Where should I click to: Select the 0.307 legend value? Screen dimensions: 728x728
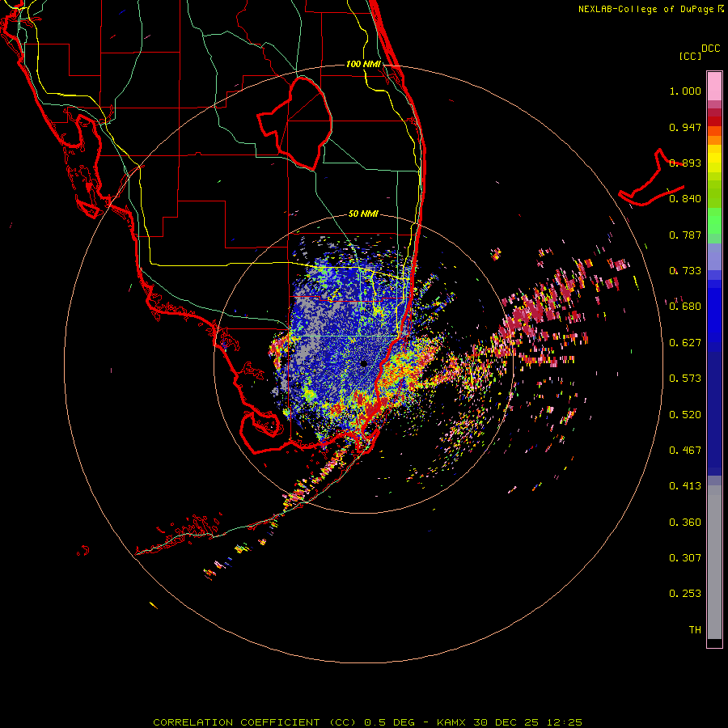pyautogui.click(x=685, y=558)
